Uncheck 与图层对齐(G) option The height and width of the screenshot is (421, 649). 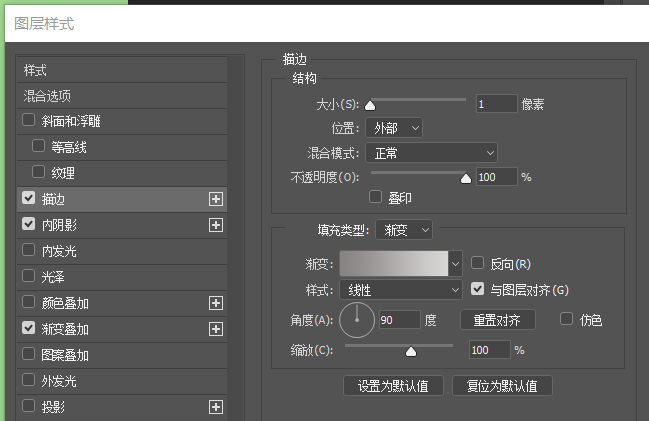[478, 289]
